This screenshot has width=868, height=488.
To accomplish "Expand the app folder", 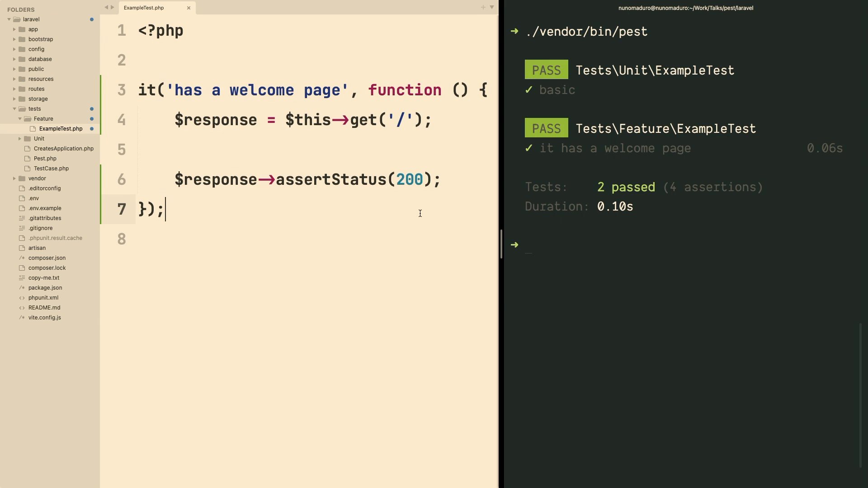I will [14, 29].
